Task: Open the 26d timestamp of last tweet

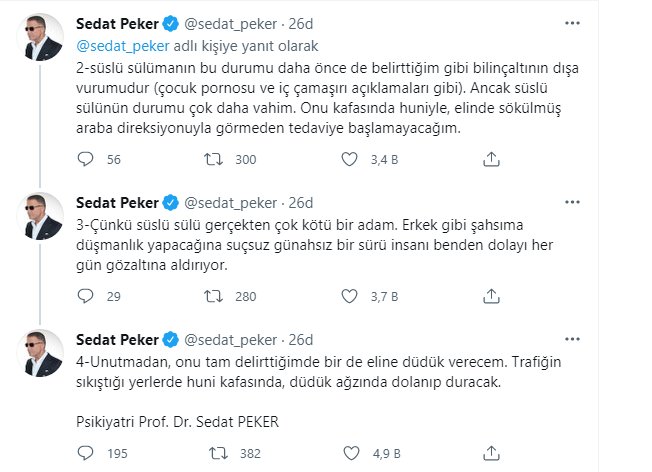Action: [301, 340]
